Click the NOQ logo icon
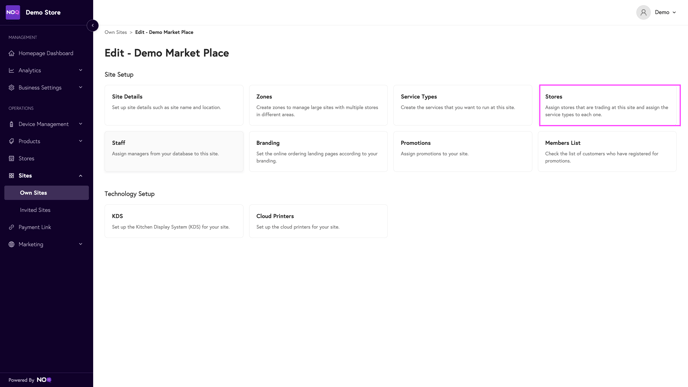 (13, 12)
